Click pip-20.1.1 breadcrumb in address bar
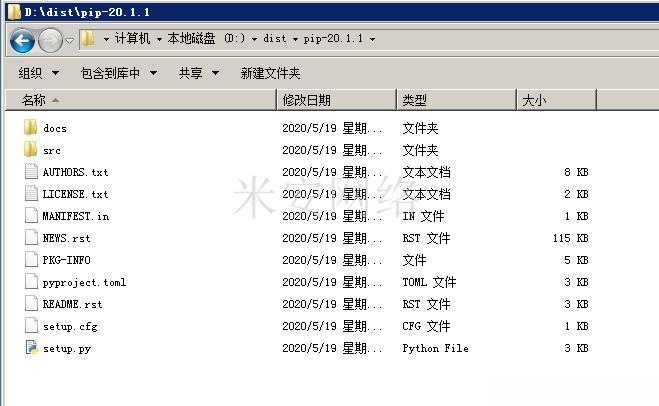Screen dimensions: 659x406 (x=333, y=39)
